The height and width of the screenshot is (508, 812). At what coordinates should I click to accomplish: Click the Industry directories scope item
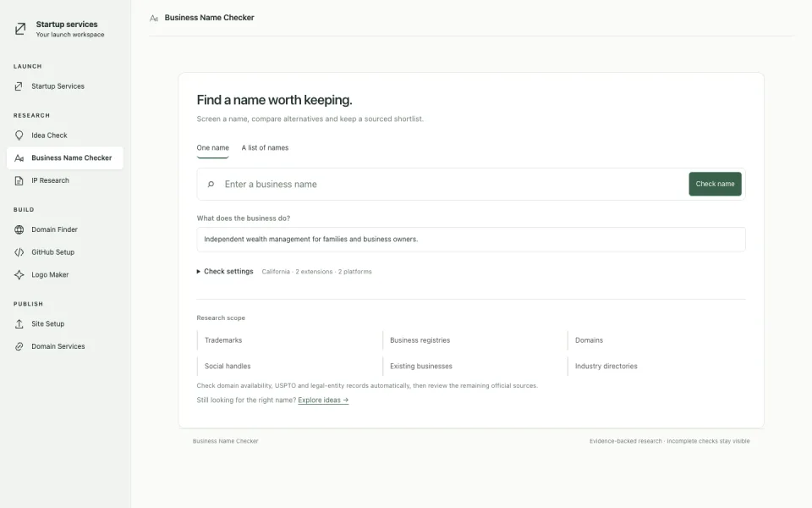[656, 367]
